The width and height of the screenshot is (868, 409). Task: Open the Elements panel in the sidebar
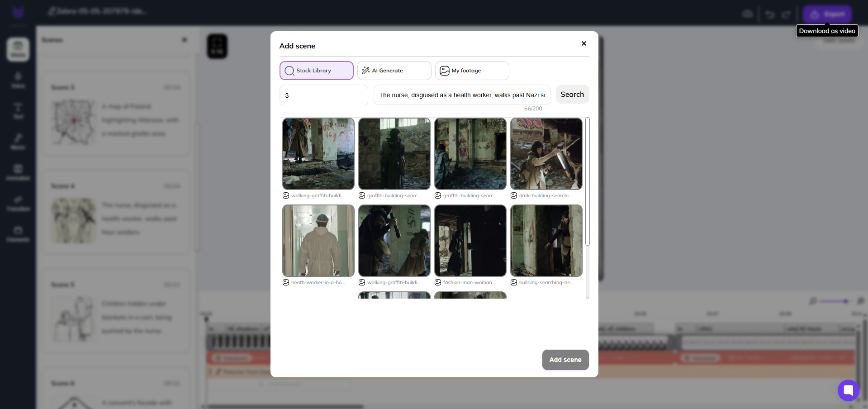tap(18, 234)
